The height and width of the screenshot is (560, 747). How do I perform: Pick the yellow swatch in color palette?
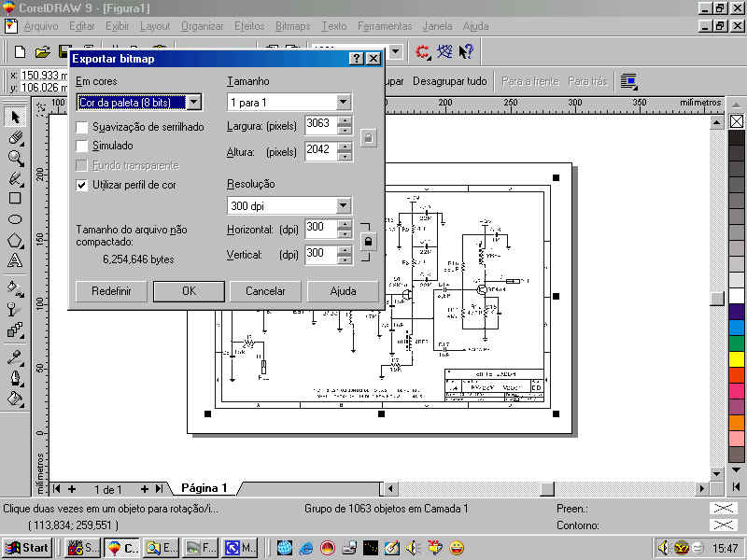736,358
